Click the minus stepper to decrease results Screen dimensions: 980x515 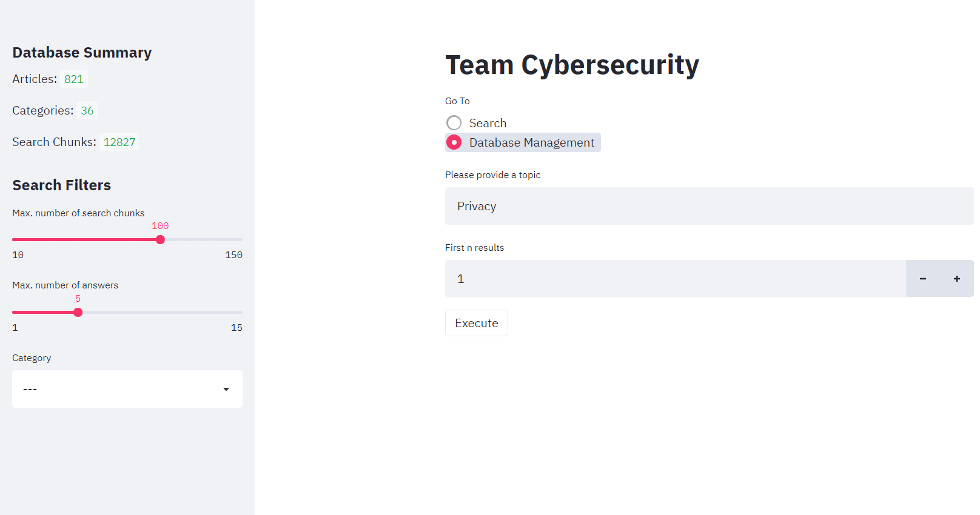click(922, 279)
